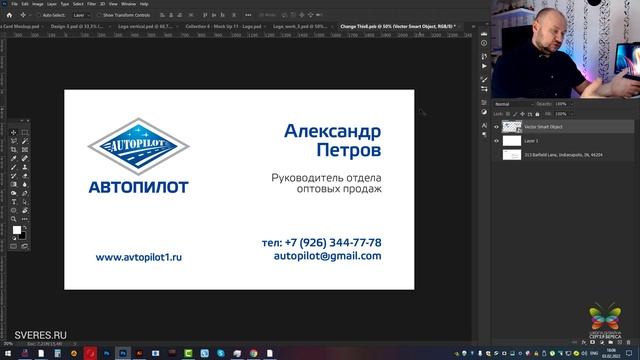Toggle Quick Mask mode in toolbox
The image size is (640, 360).
13,246
